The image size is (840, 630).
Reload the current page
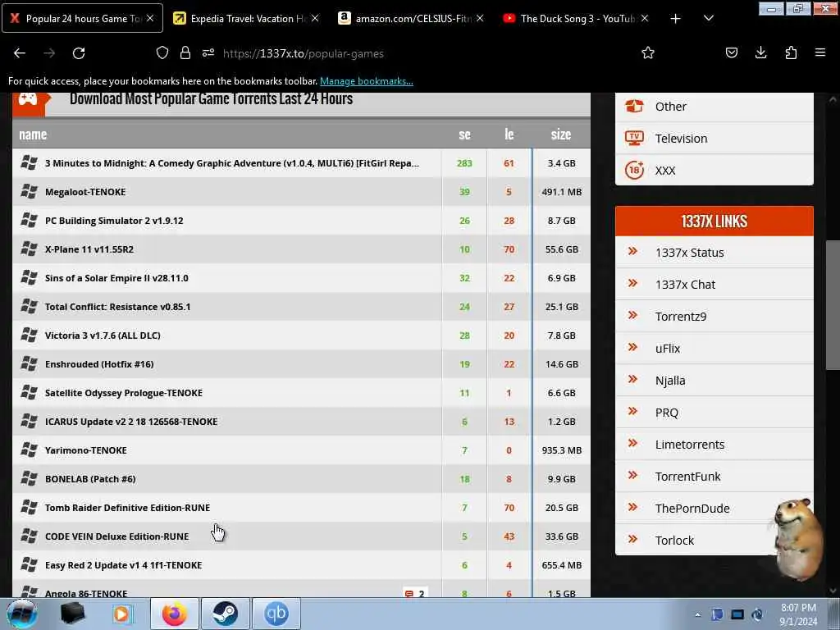79,53
